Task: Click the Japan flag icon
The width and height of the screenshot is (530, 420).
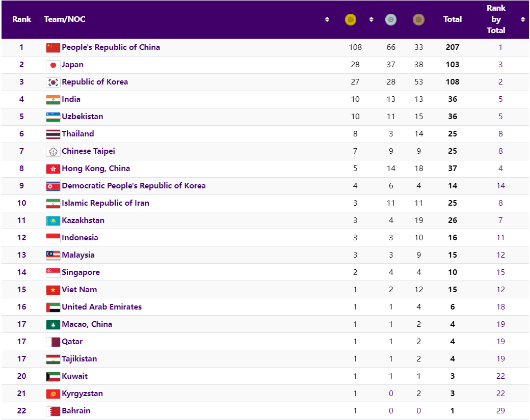Action: click(53, 65)
